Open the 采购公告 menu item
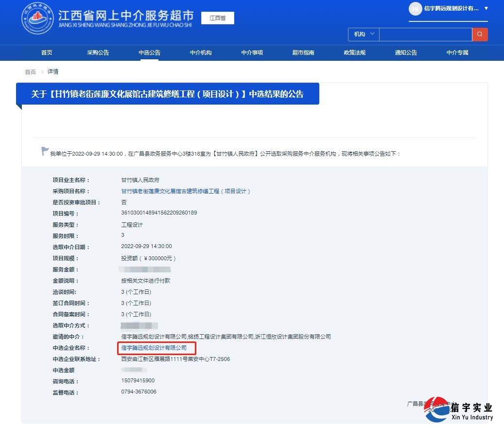Viewport: 504px width, 430px height. [98, 53]
